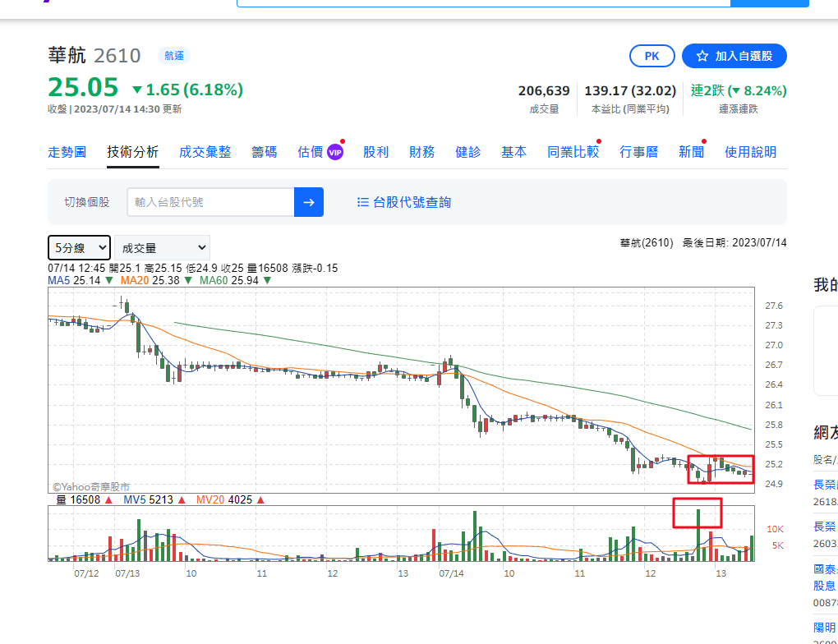Image resolution: width=838 pixels, height=644 pixels.
Task: Click the MV20 4025 volume legend
Action: (x=230, y=499)
